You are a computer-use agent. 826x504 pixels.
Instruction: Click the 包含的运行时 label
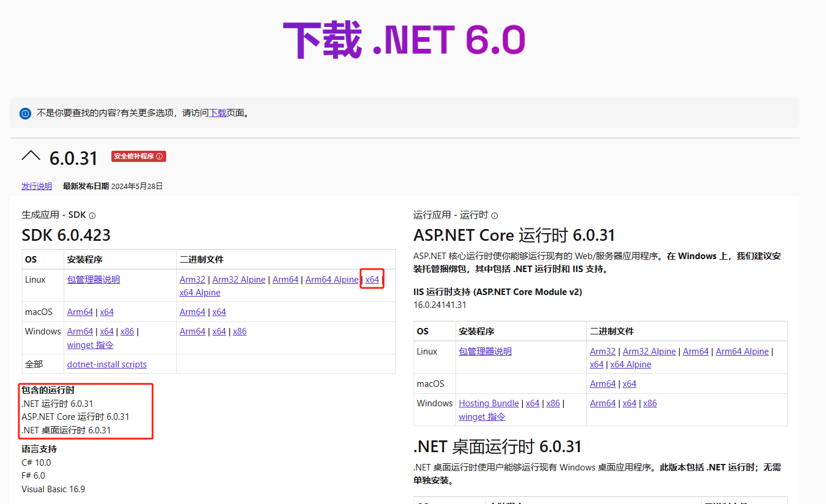click(x=48, y=390)
